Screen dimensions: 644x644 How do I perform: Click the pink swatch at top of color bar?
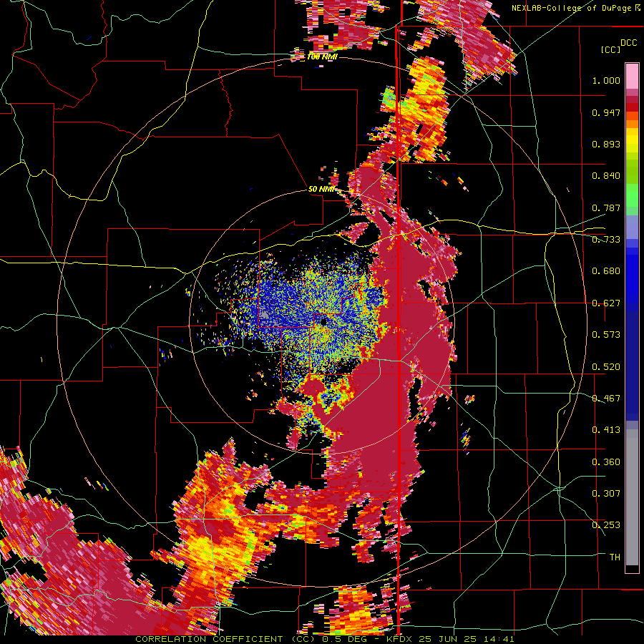point(632,76)
